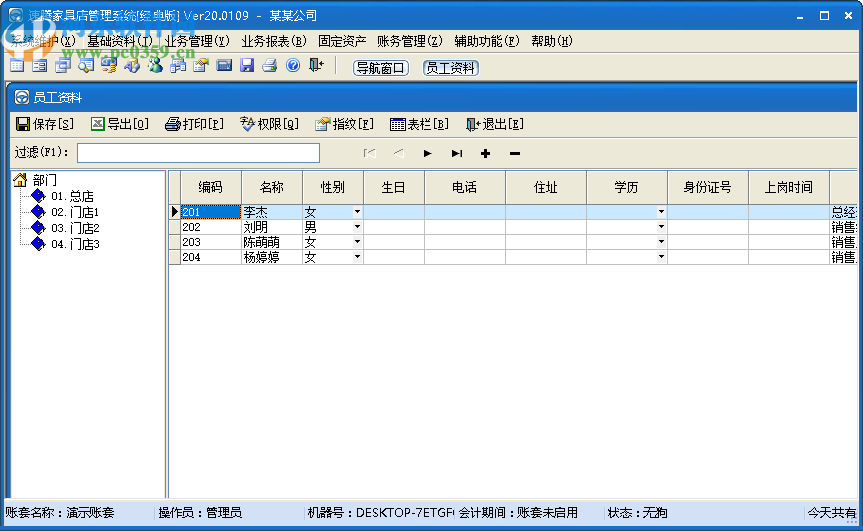
Task: Open 固定资产 menu
Action: click(342, 41)
